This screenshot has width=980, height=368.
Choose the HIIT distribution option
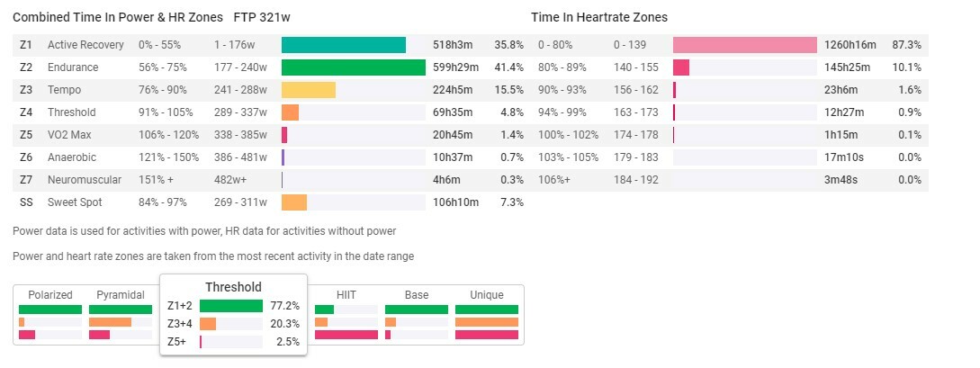tap(346, 295)
